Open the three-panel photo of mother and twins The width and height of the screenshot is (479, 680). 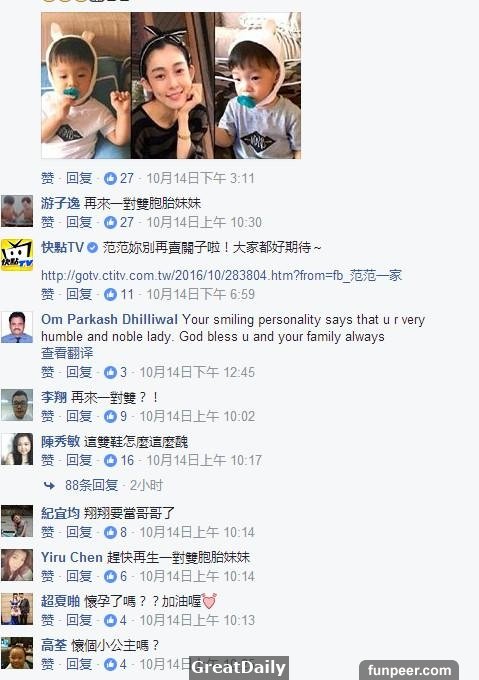pos(171,85)
